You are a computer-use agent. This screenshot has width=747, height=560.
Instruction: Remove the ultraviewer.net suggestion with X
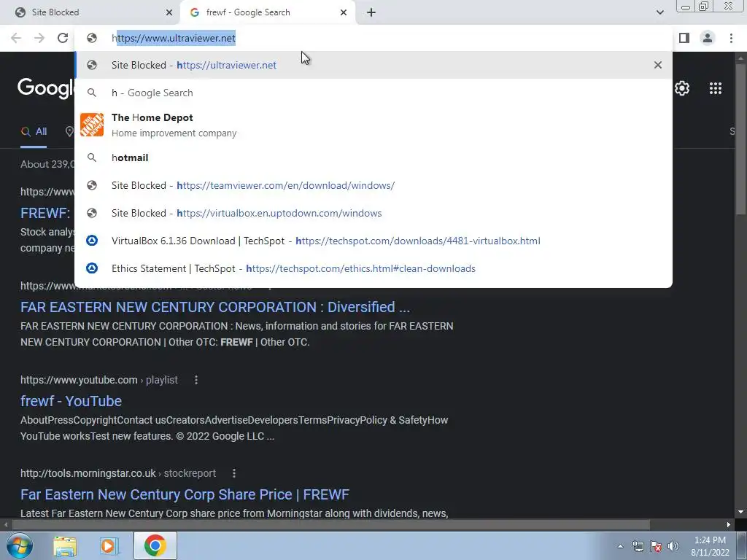(658, 65)
